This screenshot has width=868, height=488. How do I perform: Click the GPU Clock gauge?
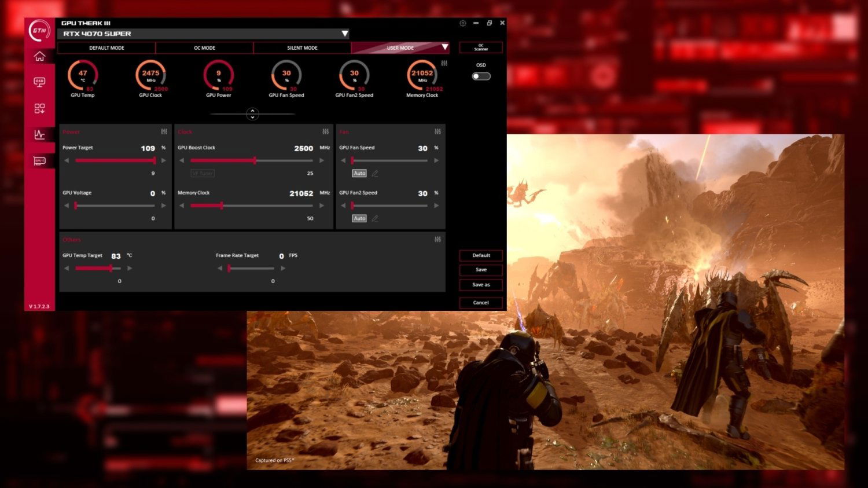click(x=150, y=75)
